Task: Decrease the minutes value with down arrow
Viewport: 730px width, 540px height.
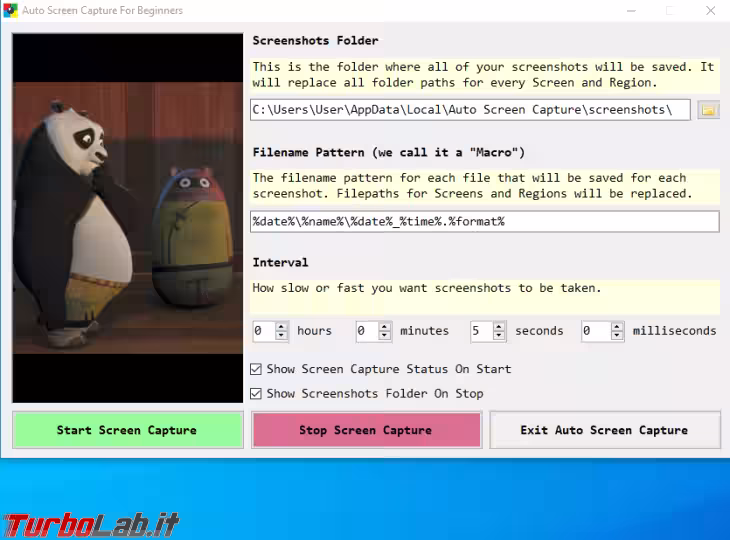Action: [385, 335]
